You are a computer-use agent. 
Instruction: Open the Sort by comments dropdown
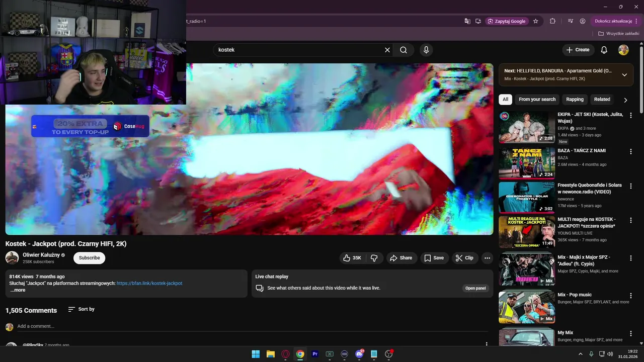[81, 309]
